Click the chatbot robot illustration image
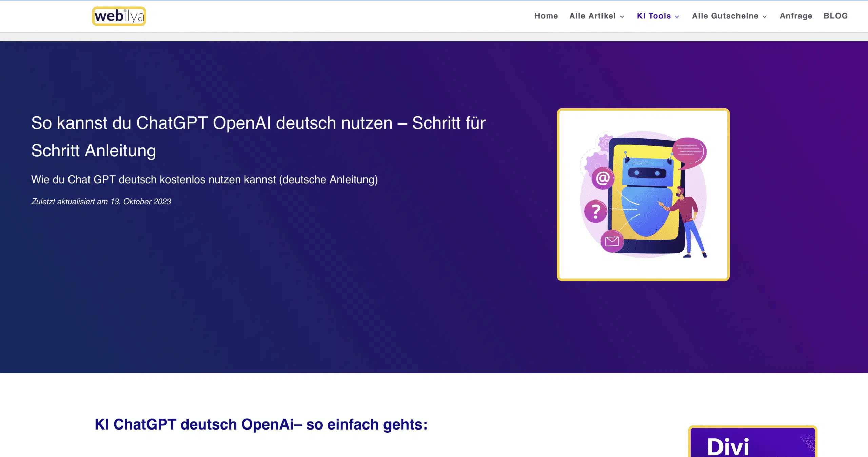The height and width of the screenshot is (457, 868). pyautogui.click(x=643, y=194)
